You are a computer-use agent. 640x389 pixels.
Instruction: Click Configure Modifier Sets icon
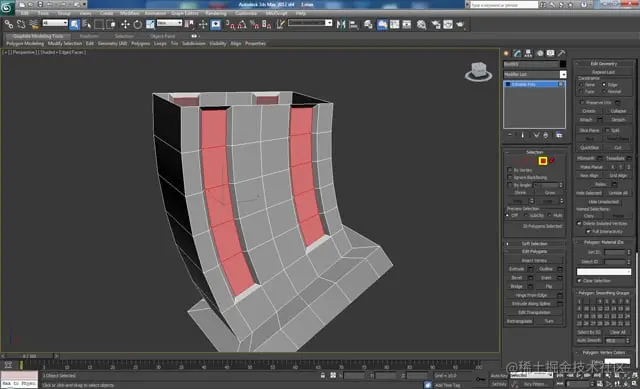coord(559,135)
